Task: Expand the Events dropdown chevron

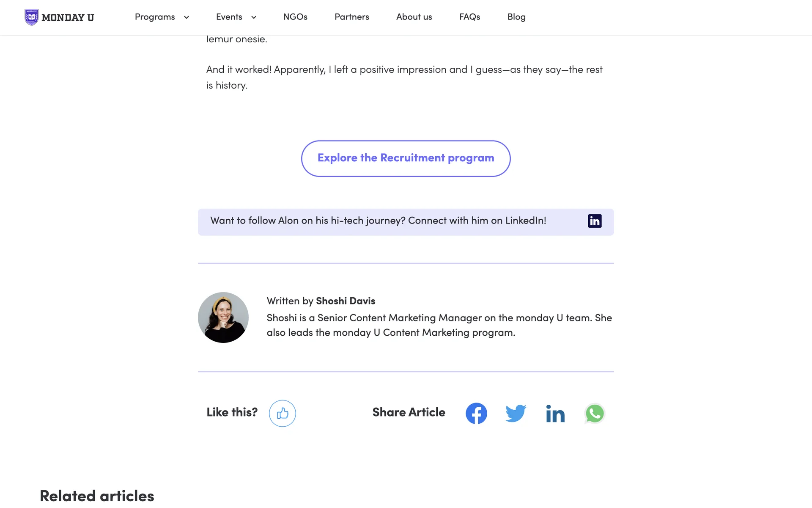Action: click(254, 17)
